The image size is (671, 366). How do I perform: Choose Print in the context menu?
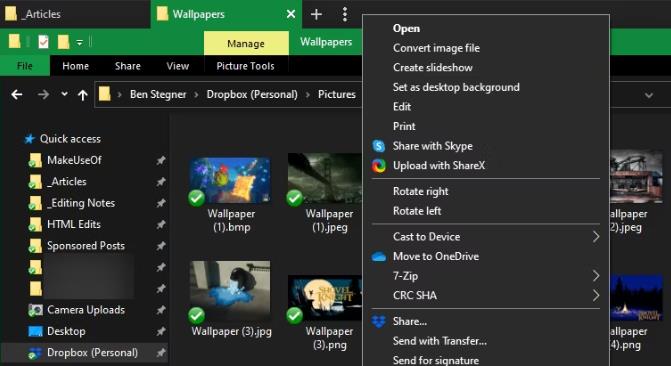click(404, 126)
